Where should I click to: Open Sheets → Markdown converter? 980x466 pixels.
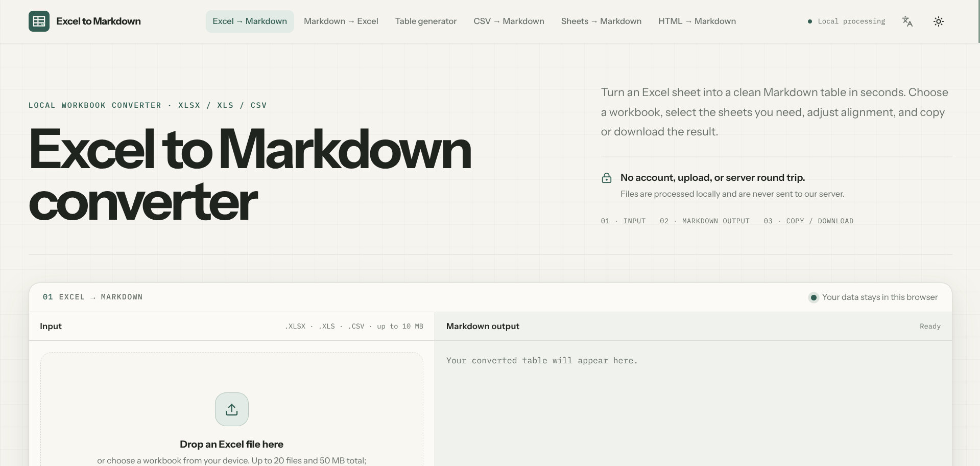[x=601, y=21]
